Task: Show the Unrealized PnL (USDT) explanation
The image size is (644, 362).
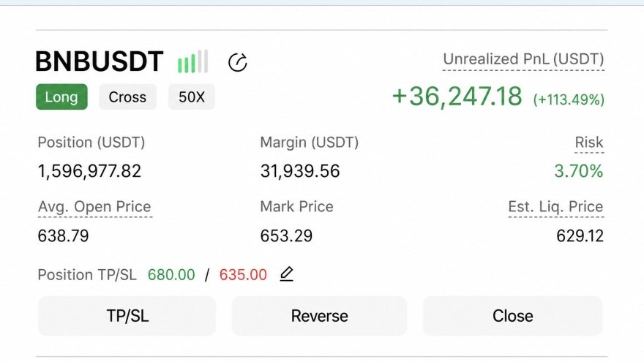Action: [523, 59]
